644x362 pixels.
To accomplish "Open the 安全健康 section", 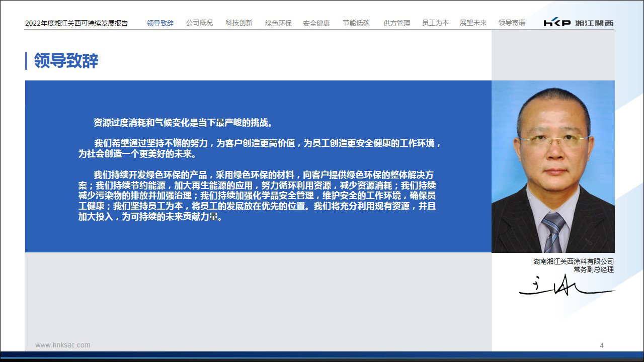I will coord(316,23).
